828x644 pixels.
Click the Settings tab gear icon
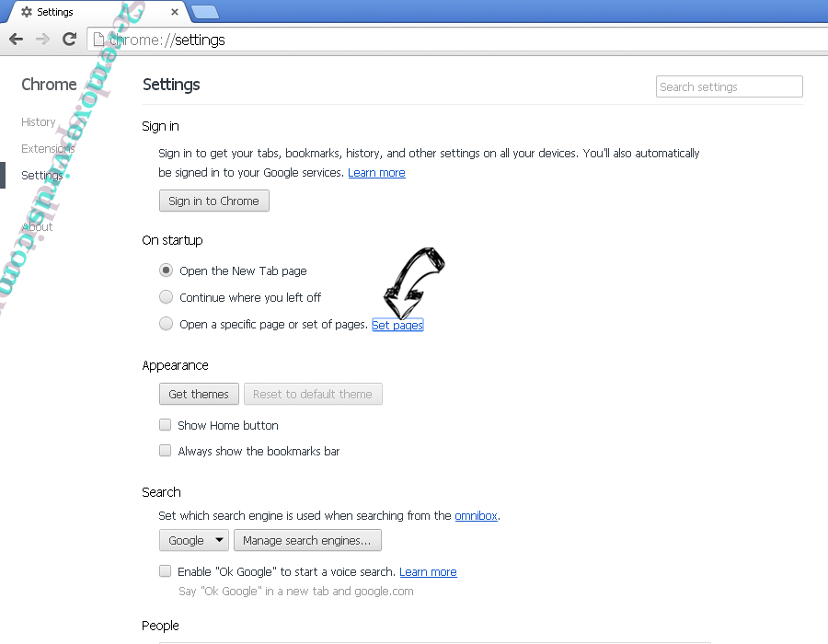[27, 12]
